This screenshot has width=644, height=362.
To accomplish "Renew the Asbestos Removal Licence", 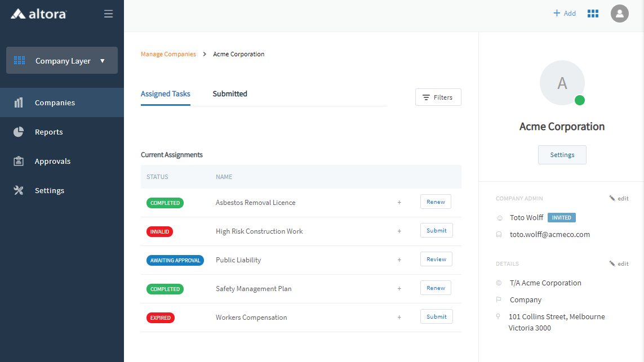I will click(x=436, y=202).
